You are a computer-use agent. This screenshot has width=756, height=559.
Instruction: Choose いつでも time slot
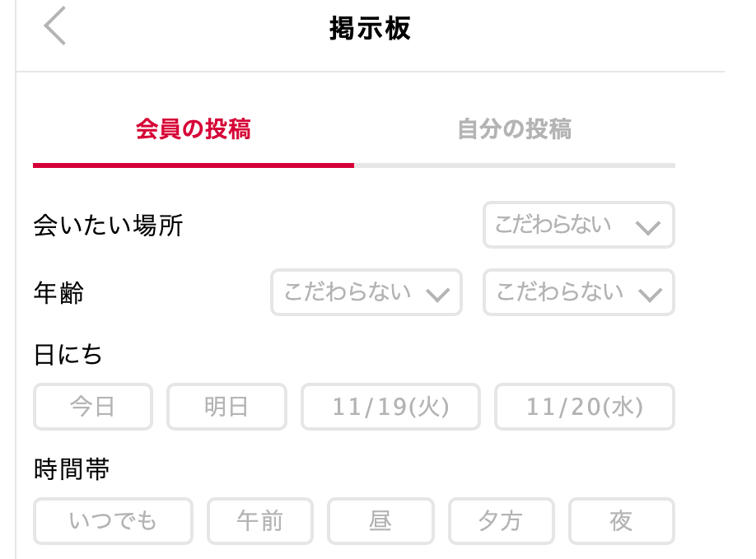[x=113, y=521]
